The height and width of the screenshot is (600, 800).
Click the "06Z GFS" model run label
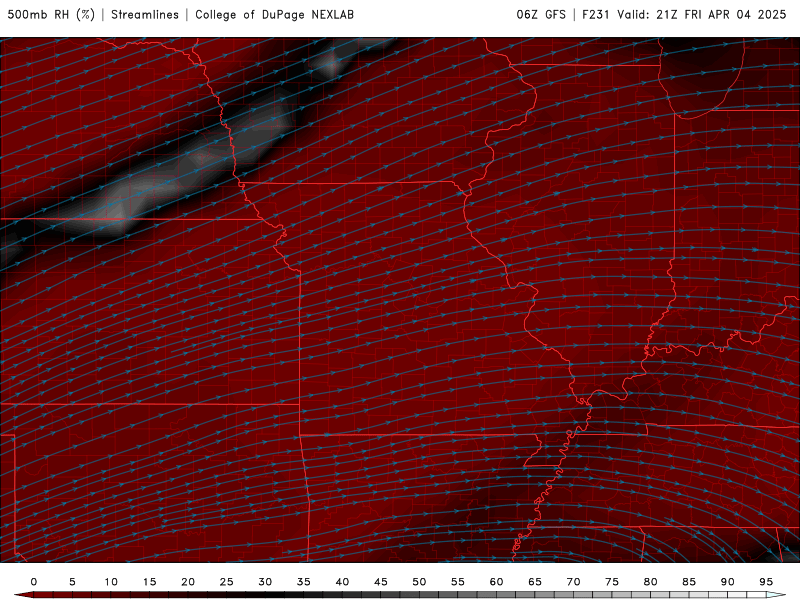(541, 15)
